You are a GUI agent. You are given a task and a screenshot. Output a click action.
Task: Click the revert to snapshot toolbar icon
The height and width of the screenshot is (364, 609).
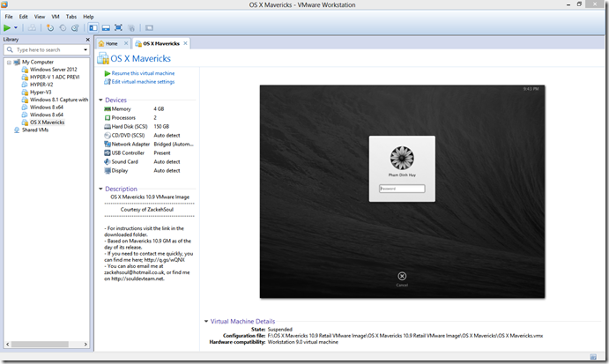63,27
